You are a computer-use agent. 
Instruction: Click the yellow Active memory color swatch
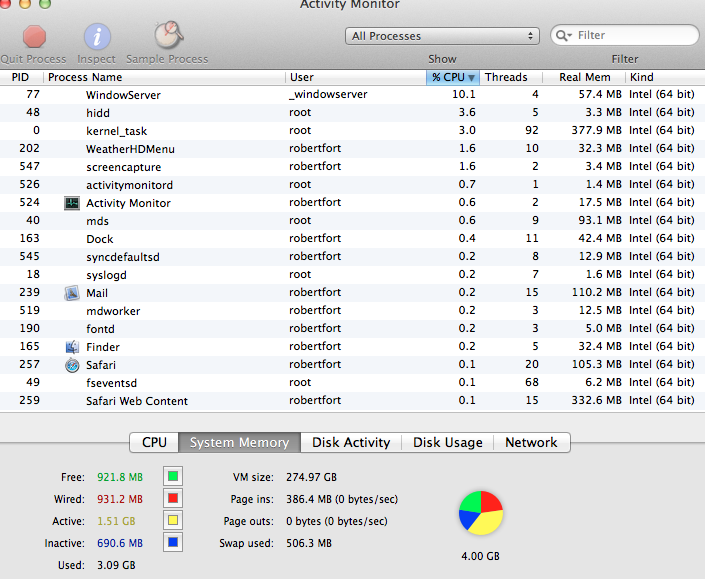coord(173,521)
